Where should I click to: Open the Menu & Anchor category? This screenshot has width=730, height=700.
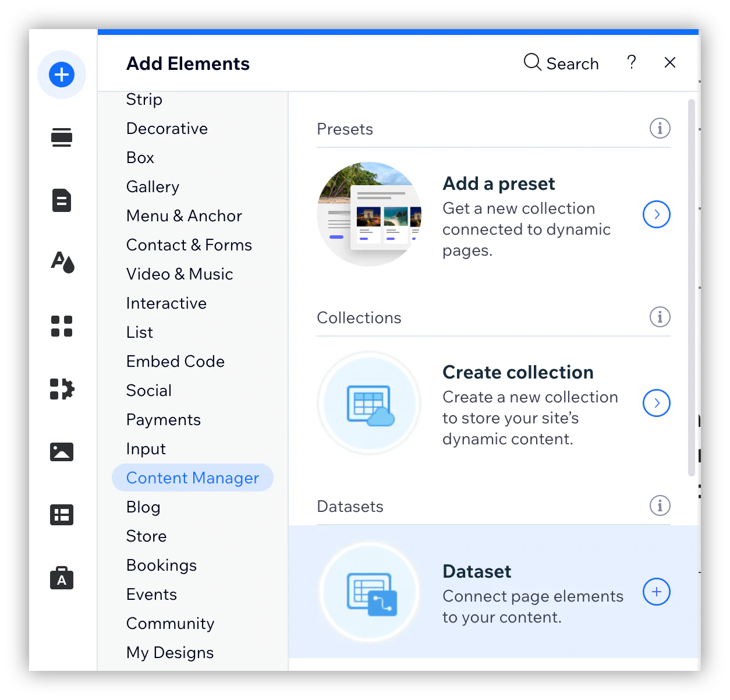click(184, 215)
